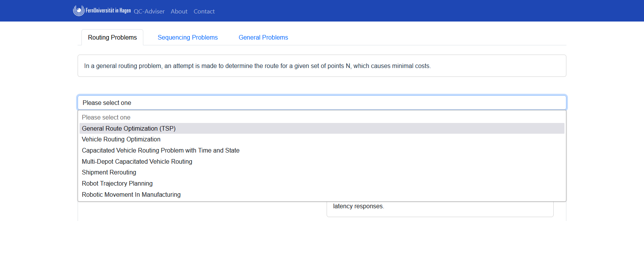Click the FernUniversität in Hagen wordmark

pos(108,11)
